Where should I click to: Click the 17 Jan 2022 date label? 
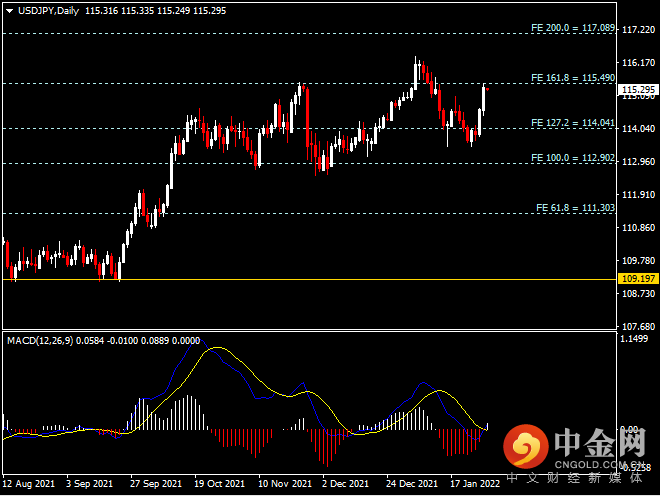click(x=475, y=484)
